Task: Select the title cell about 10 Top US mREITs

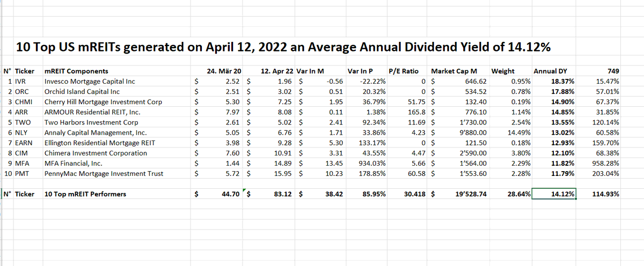Action: 283,47
